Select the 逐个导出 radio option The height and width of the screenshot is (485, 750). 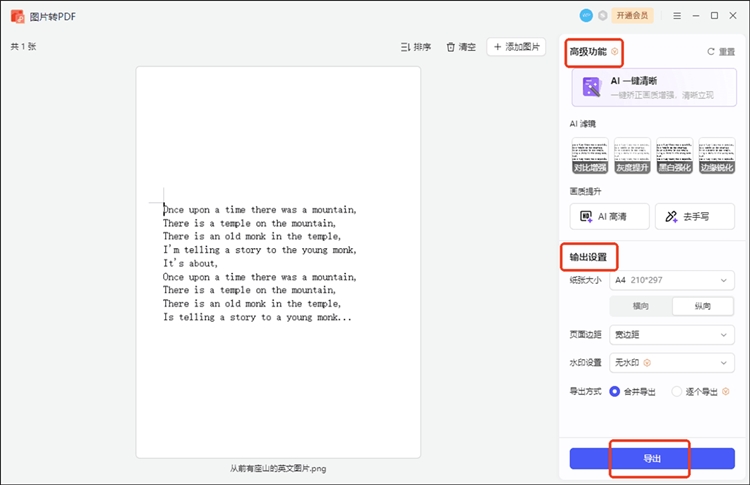tap(677, 391)
